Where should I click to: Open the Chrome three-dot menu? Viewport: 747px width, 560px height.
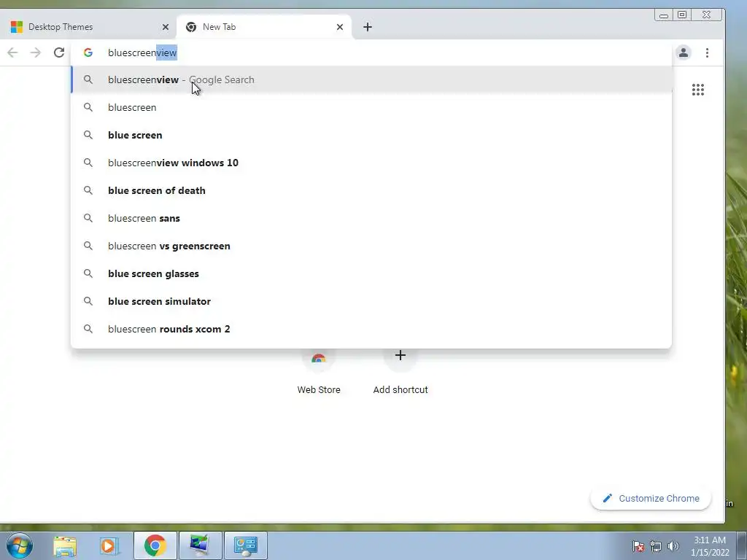(x=707, y=52)
